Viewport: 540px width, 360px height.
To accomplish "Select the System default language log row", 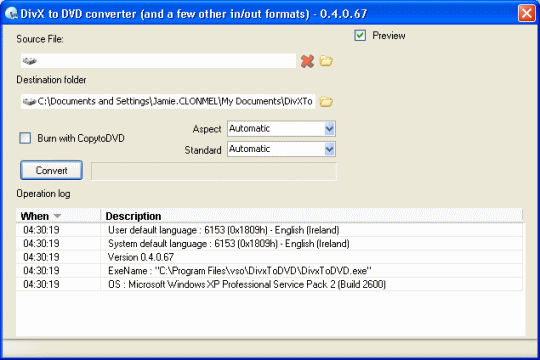I will tap(269, 244).
